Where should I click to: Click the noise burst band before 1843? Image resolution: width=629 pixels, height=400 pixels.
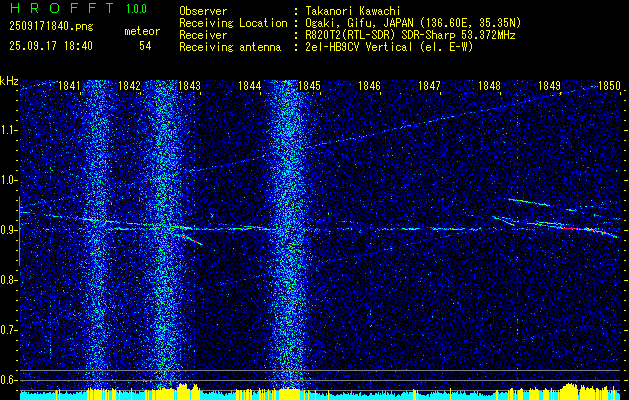(163, 235)
